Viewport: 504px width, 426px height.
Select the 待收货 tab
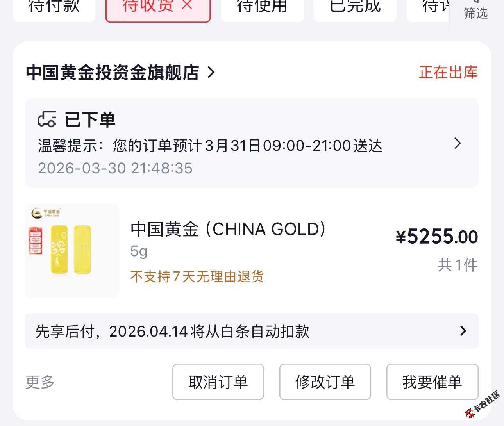point(148,7)
